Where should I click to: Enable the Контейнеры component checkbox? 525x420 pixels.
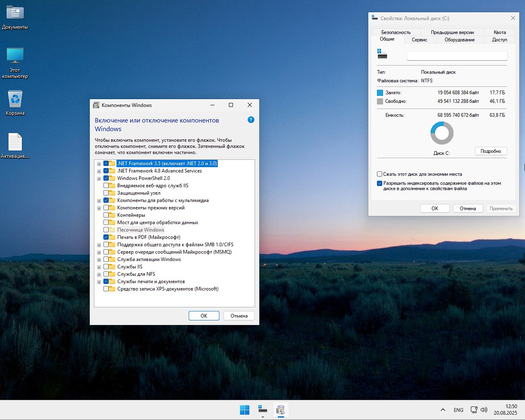pos(106,215)
